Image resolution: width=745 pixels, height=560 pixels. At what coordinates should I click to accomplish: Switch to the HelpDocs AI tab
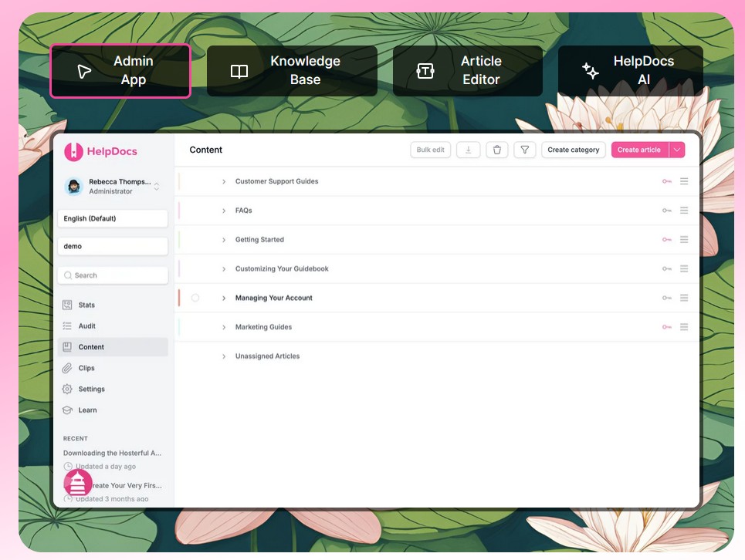[x=631, y=71]
